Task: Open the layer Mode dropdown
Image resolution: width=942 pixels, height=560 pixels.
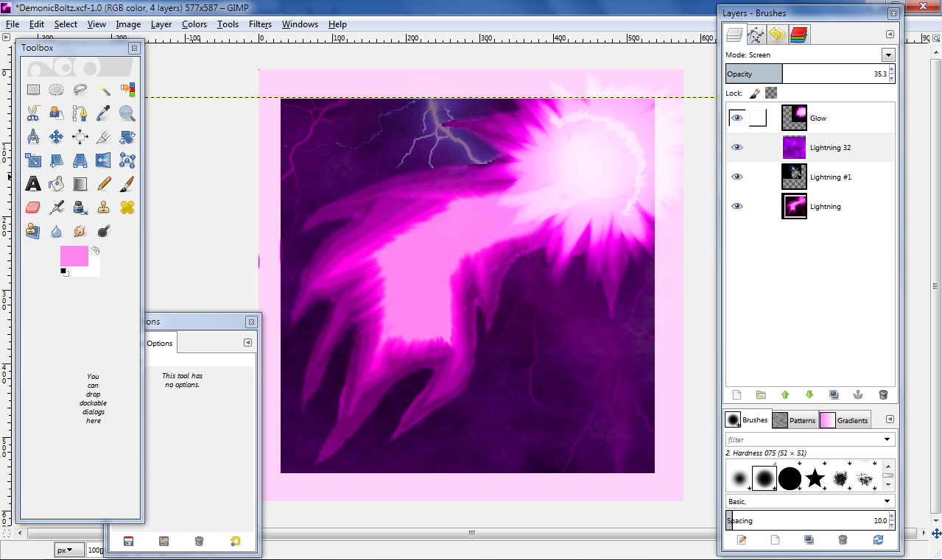Action: coord(888,55)
